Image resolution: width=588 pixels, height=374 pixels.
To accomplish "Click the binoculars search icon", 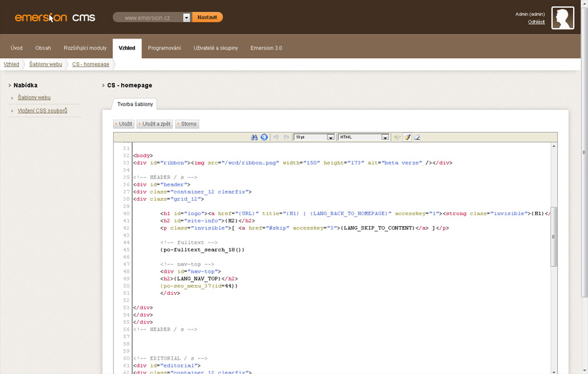I will (255, 137).
